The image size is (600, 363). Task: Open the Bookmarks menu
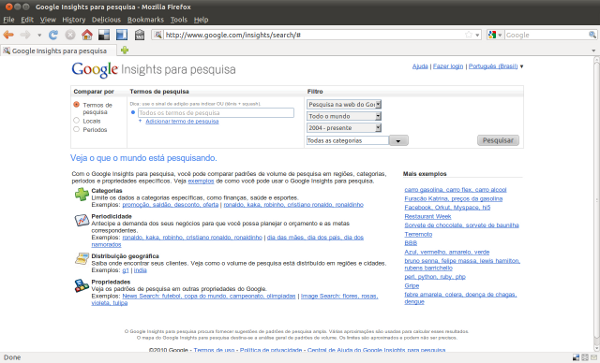point(145,20)
